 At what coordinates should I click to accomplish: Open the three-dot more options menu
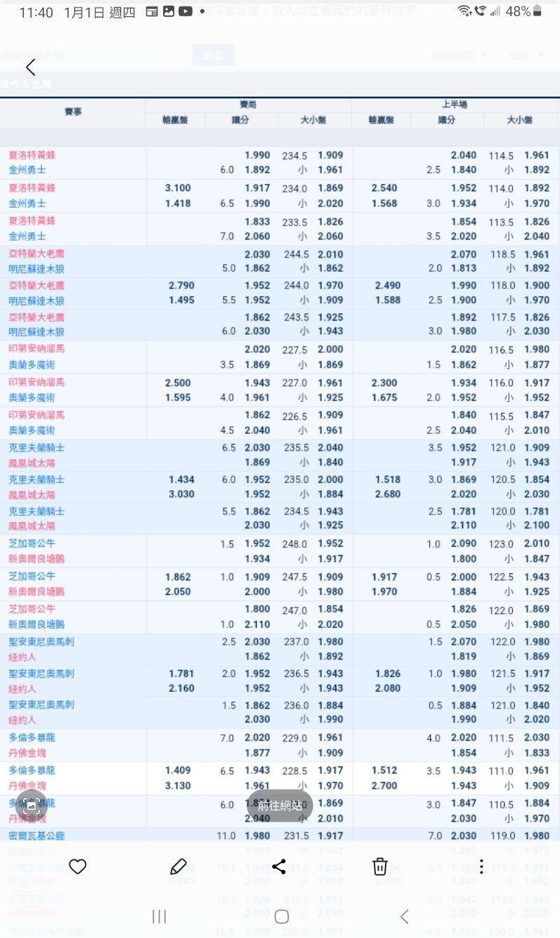481,867
